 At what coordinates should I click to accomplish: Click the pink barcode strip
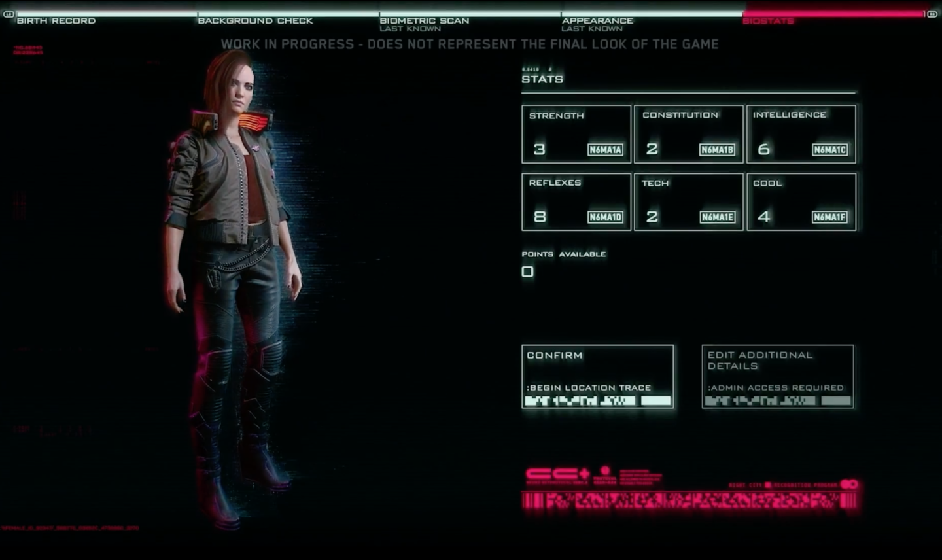pos(689,501)
